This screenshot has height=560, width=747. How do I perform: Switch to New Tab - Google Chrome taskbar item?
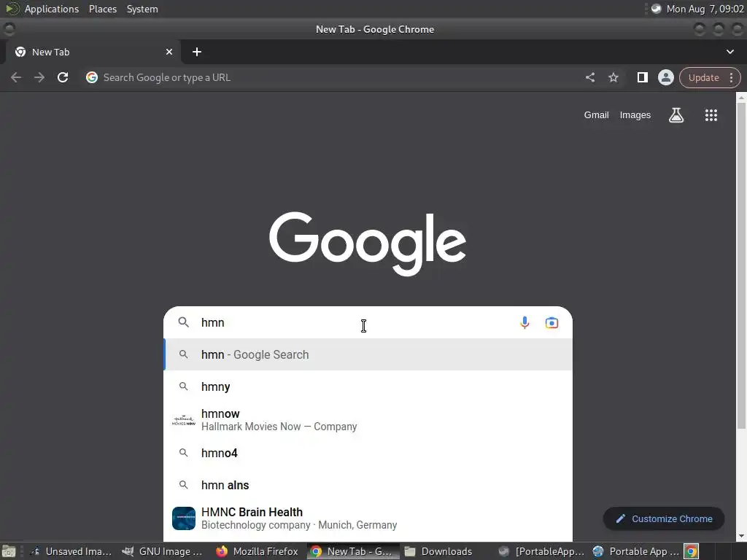tap(352, 551)
